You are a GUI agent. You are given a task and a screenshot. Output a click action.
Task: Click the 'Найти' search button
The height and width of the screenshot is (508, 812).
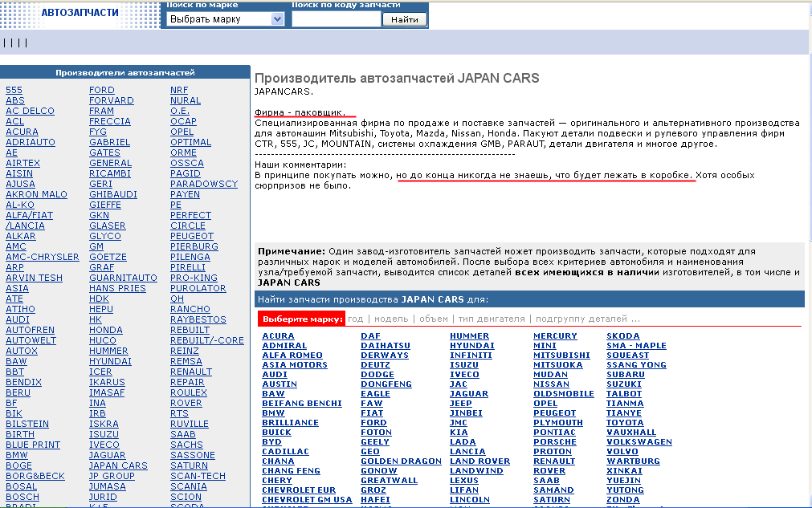pyautogui.click(x=405, y=19)
